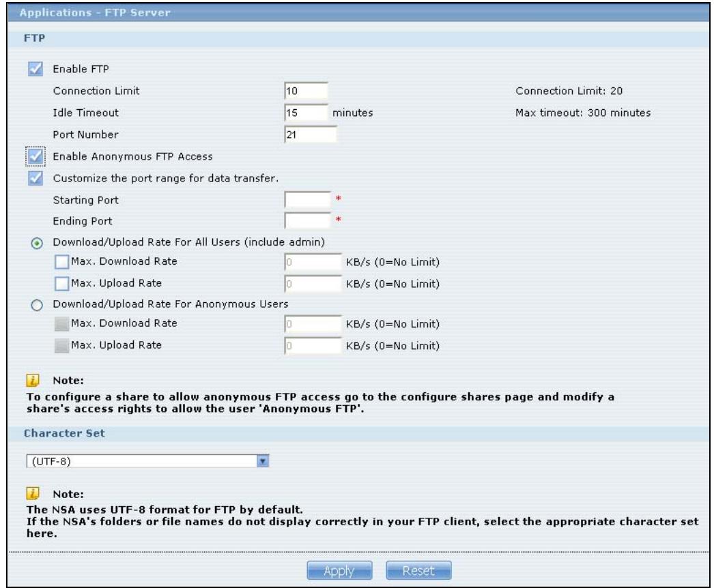Click All Users Max. Upload Rate field
This screenshot has width=714, height=588.
pyautogui.click(x=313, y=284)
